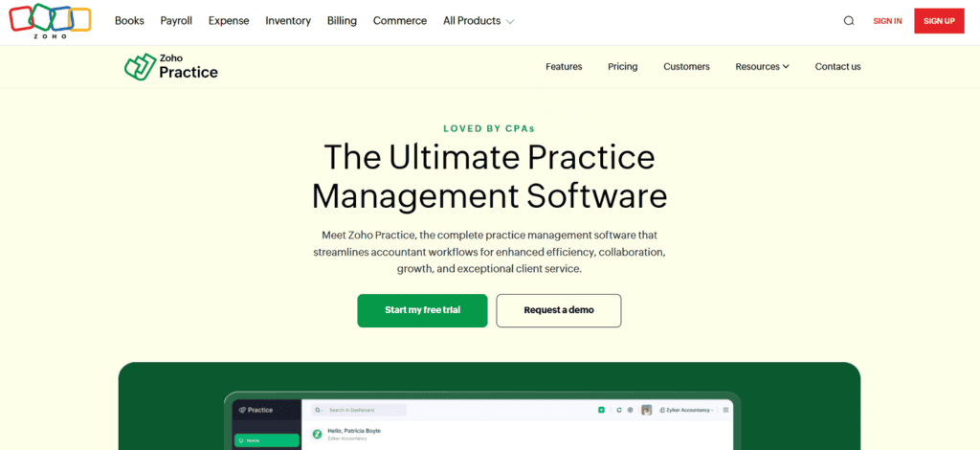This screenshot has width=980, height=450.
Task: Expand the Resources menu
Action: tap(762, 66)
